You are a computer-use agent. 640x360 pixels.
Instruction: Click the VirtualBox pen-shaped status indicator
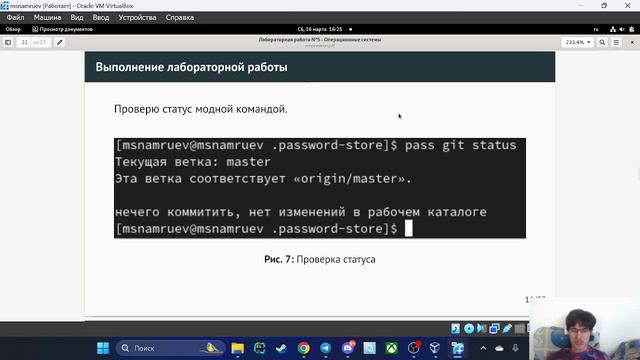[507, 328]
